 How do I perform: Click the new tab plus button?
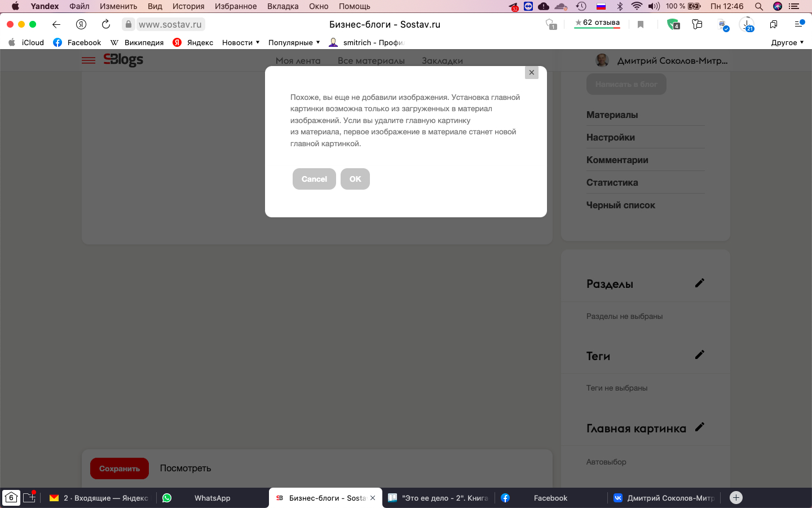(736, 498)
